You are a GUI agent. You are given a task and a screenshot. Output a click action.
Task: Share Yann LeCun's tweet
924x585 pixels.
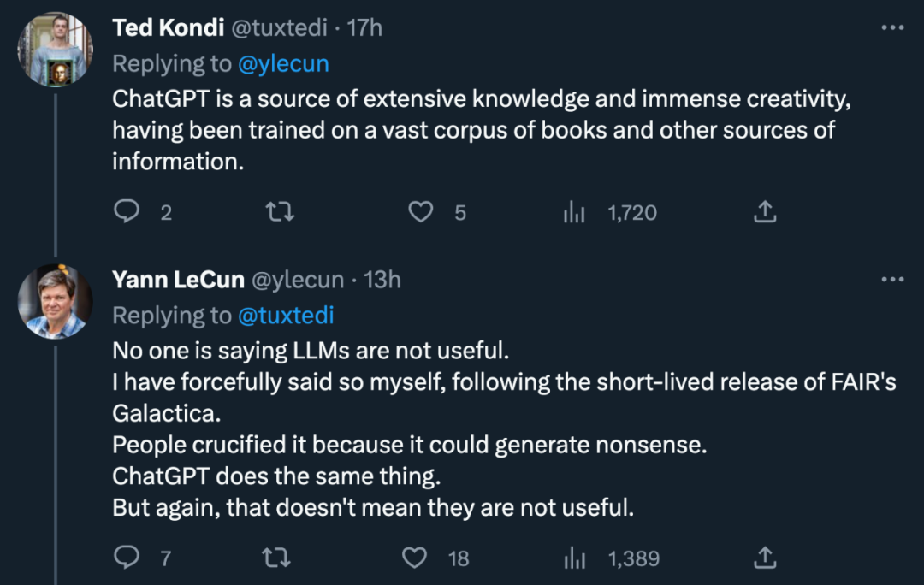point(765,558)
